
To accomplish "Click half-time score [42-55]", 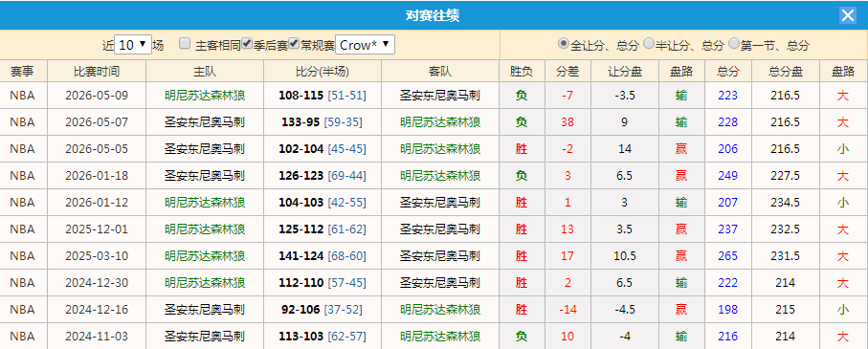I will coord(347,203).
